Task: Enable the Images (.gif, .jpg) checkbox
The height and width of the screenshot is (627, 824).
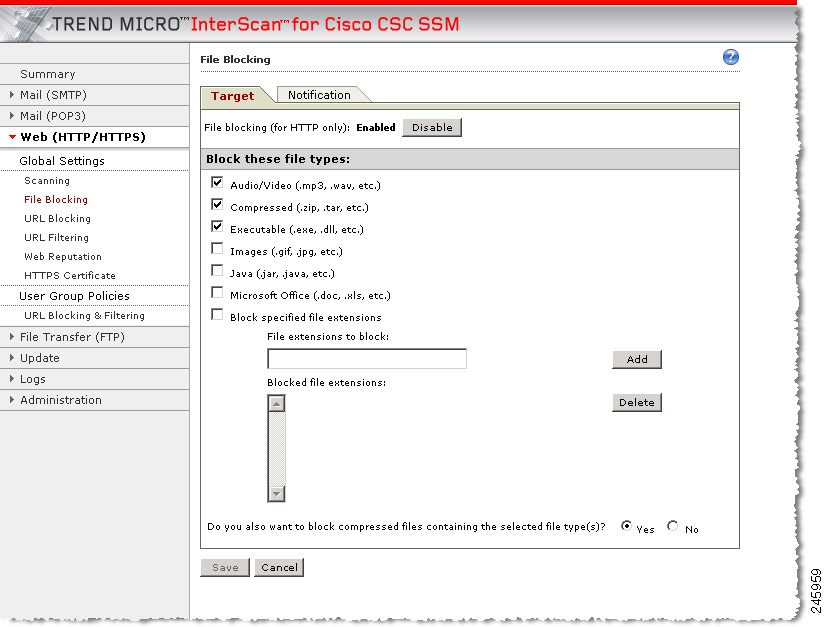Action: pyautogui.click(x=217, y=248)
